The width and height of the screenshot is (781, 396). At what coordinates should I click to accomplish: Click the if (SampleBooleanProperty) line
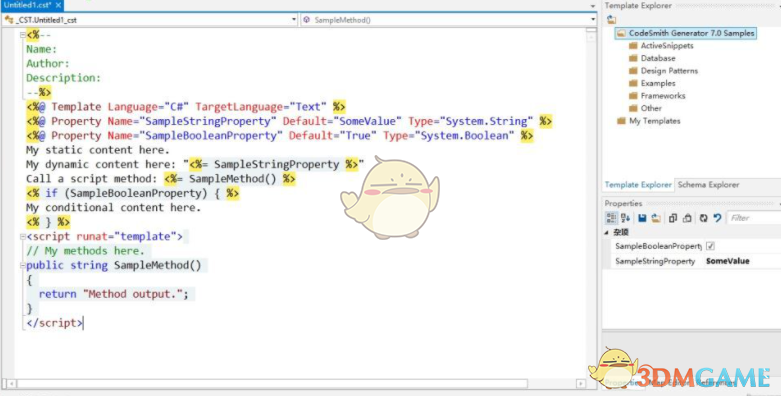point(132,193)
